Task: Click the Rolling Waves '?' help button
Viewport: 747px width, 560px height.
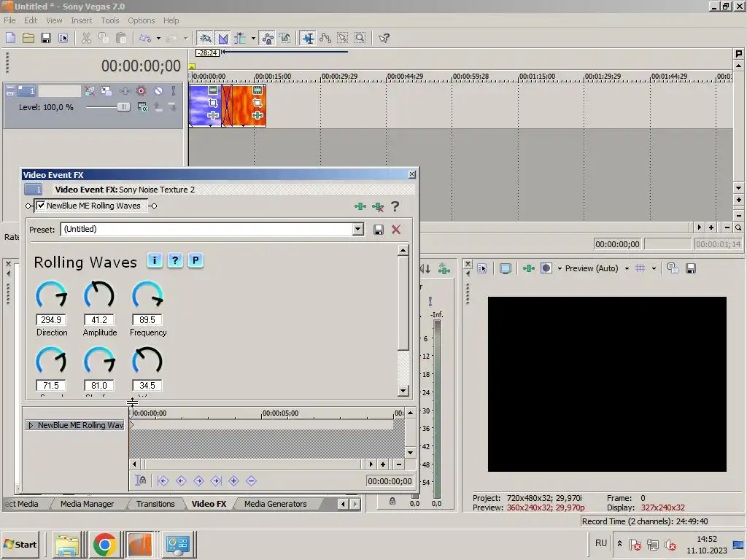Action: (x=175, y=260)
